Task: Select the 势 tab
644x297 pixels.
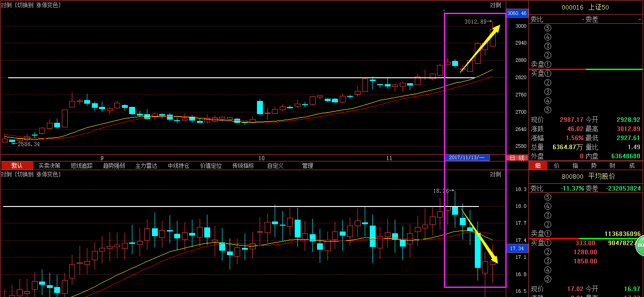Action: pyautogui.click(x=594, y=166)
